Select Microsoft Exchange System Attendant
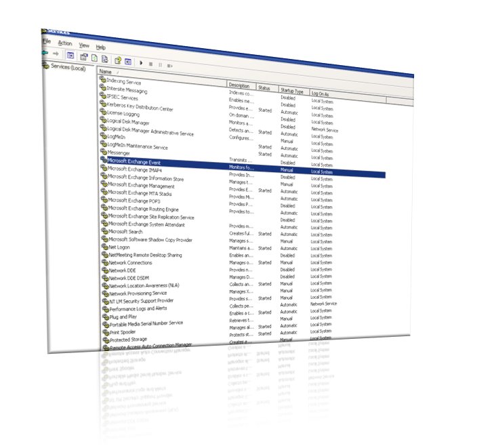 click(x=146, y=224)
